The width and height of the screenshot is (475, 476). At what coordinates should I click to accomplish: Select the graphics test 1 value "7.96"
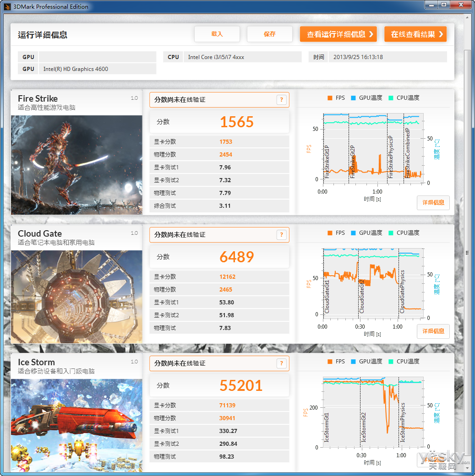[x=225, y=167]
